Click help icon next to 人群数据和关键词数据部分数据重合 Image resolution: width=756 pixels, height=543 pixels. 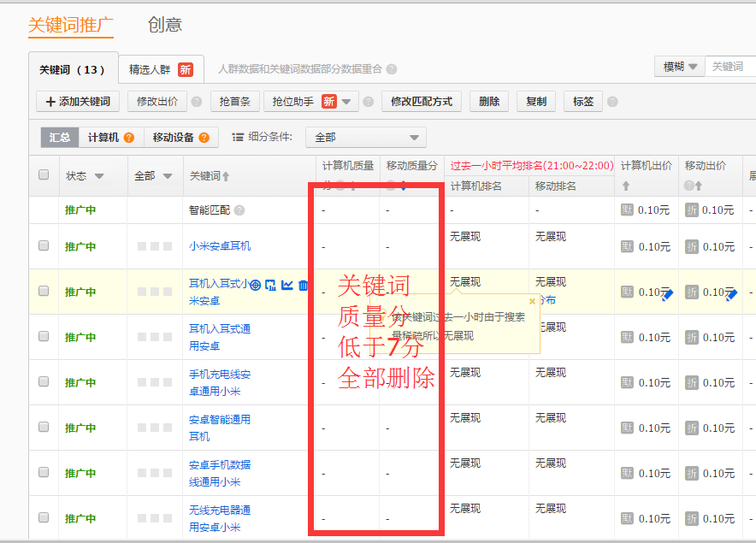(392, 69)
